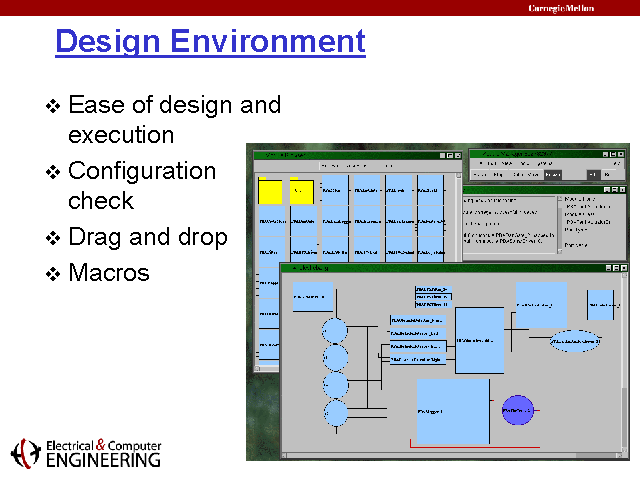Click the dark blue circle node
This screenshot has height=480, width=640.
517,410
